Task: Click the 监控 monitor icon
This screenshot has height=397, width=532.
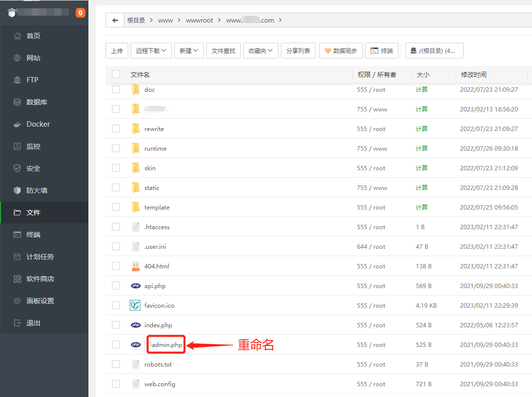Action: [x=17, y=146]
